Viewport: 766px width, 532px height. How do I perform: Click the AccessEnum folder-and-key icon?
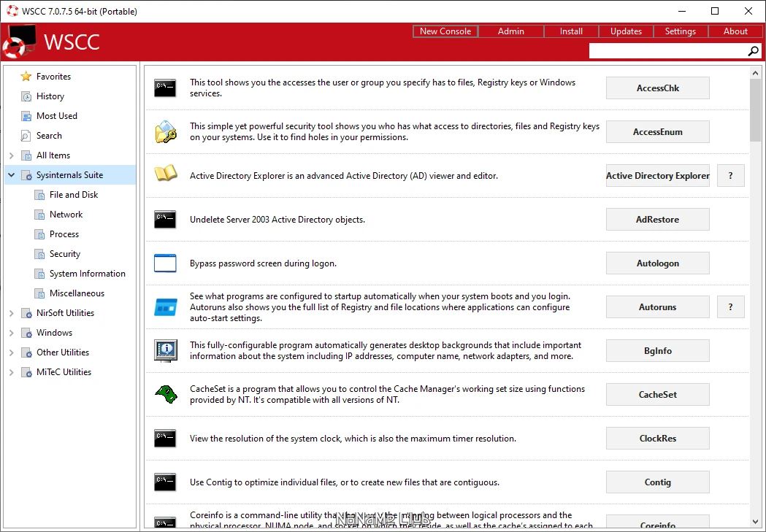pos(166,132)
